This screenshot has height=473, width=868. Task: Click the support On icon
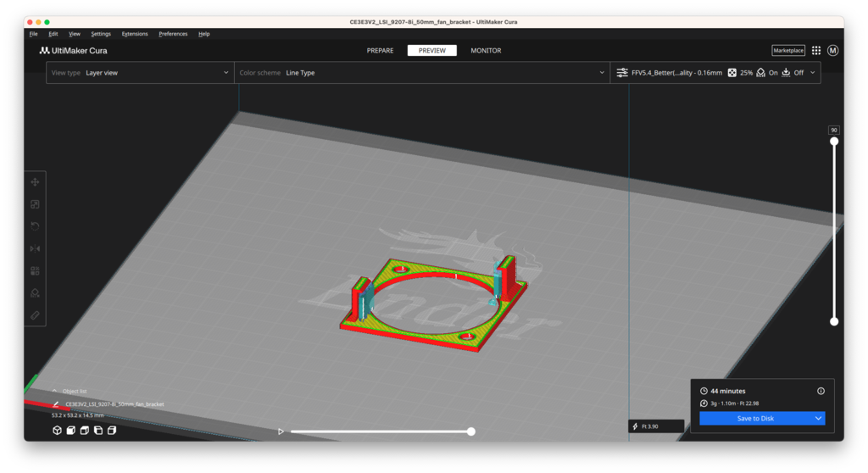[x=760, y=73]
